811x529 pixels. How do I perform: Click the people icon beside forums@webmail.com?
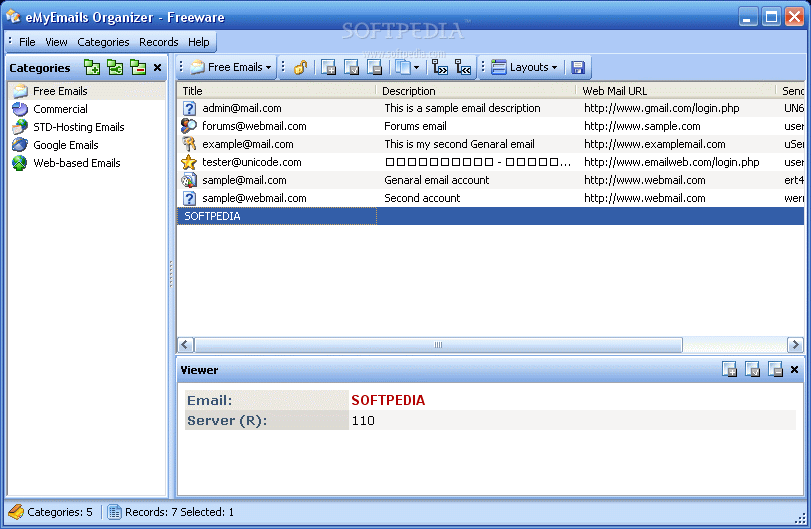coord(189,126)
